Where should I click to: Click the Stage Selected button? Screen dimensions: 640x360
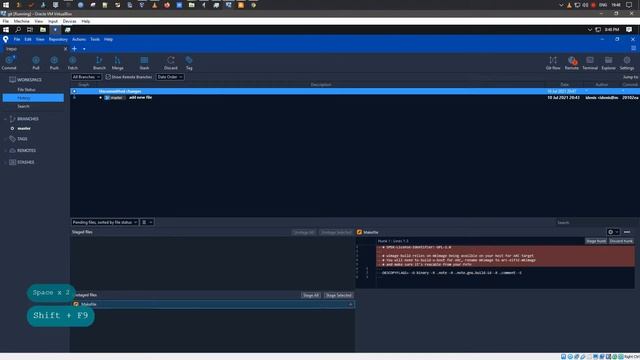tap(338, 295)
